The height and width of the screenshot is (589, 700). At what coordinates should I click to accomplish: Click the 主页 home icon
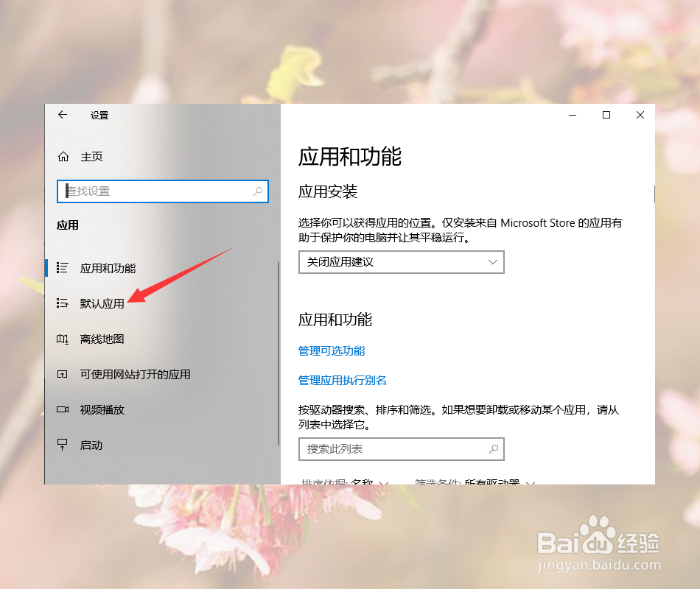63,156
